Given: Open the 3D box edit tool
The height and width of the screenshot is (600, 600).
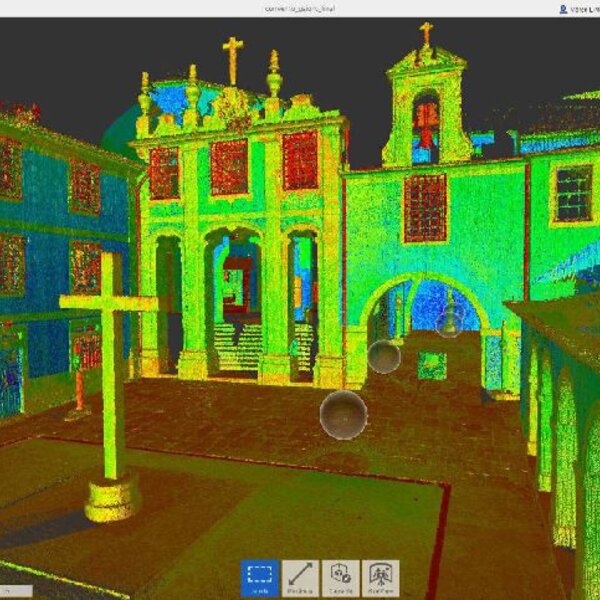Looking at the screenshot, I should (340, 578).
